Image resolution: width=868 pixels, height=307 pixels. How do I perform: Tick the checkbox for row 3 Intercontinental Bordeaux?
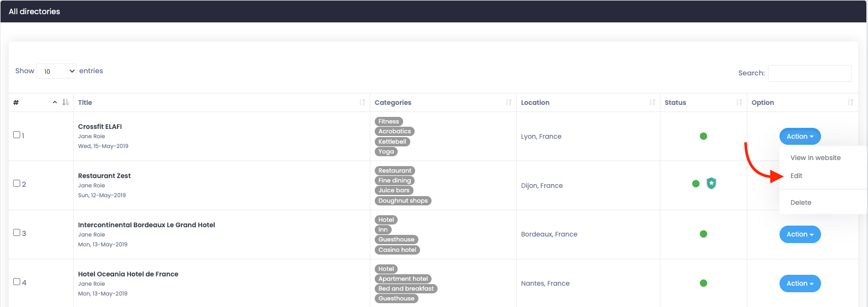(x=16, y=232)
